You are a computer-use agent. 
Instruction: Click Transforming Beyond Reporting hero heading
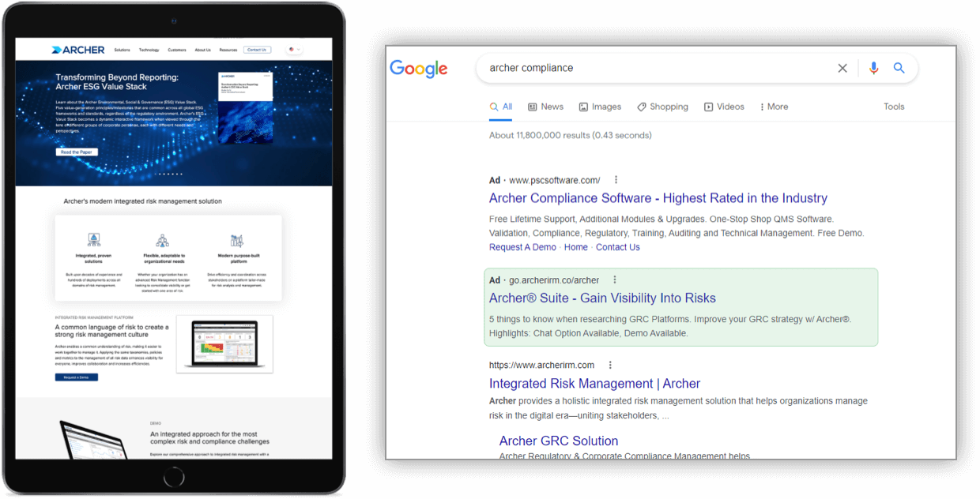(117, 82)
